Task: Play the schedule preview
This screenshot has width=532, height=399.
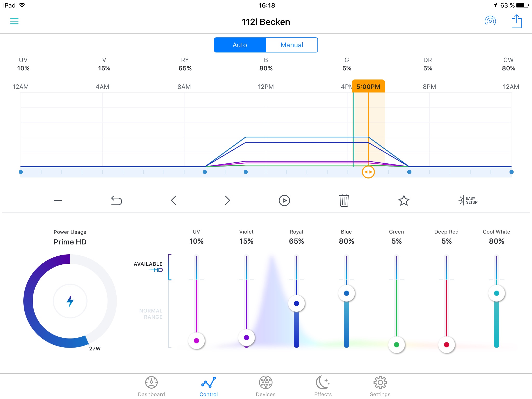Action: click(x=284, y=201)
